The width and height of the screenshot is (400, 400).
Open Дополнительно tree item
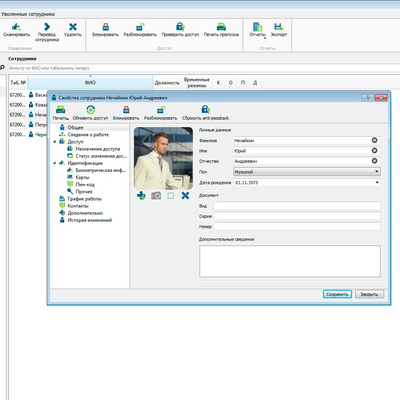point(85,213)
